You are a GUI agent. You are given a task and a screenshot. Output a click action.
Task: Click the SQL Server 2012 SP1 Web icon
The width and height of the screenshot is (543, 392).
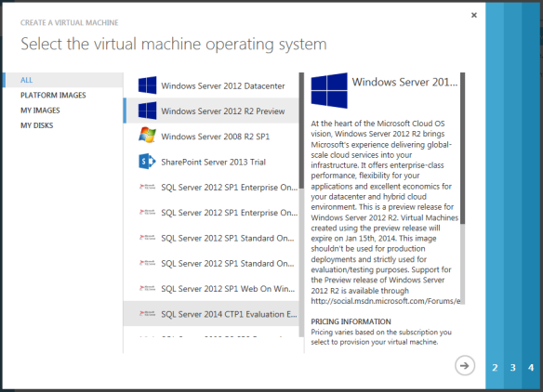click(147, 288)
